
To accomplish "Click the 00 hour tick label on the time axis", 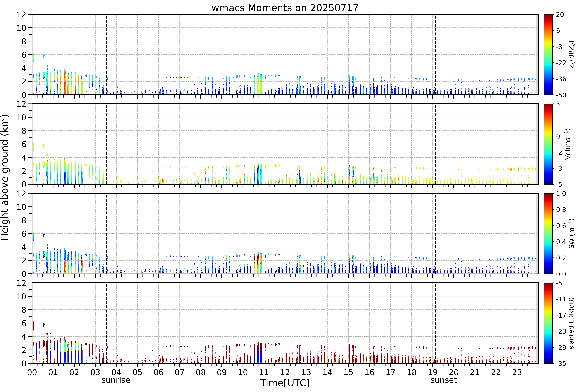I will (x=32, y=372).
